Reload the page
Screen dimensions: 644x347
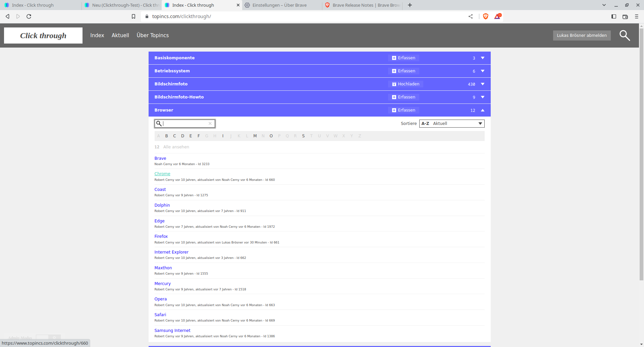29,16
